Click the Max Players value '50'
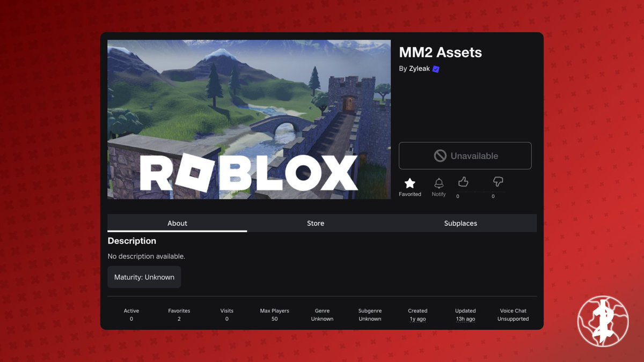This screenshot has height=362, width=644. tap(275, 319)
